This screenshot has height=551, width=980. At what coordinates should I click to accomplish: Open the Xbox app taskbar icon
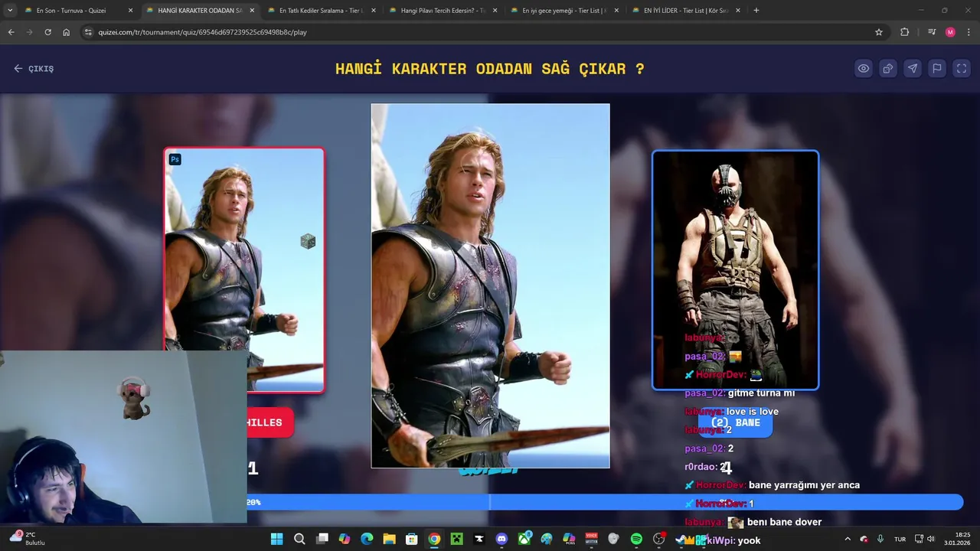tap(524, 539)
